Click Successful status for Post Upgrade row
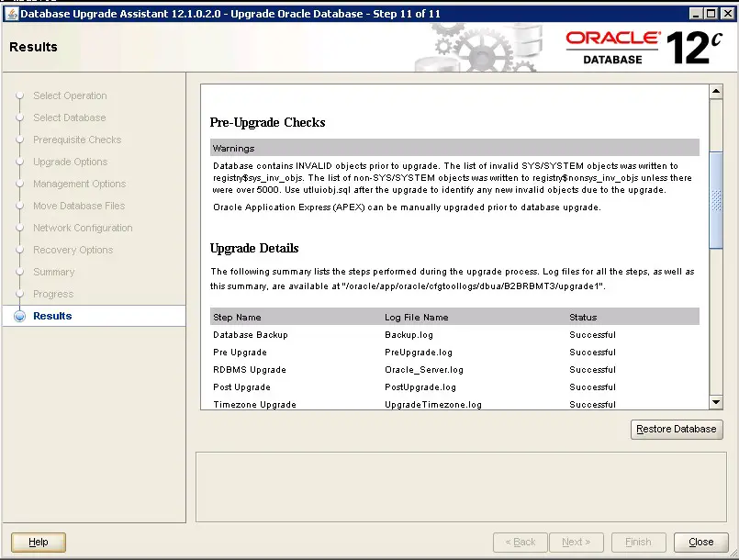This screenshot has height=560, width=739. (x=592, y=387)
